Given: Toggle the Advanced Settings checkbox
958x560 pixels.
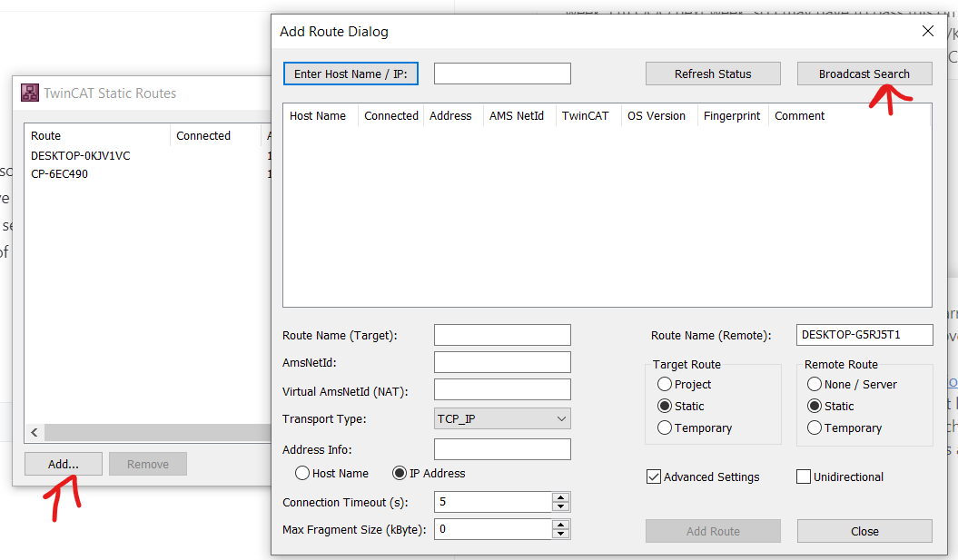Looking at the screenshot, I should pyautogui.click(x=653, y=476).
